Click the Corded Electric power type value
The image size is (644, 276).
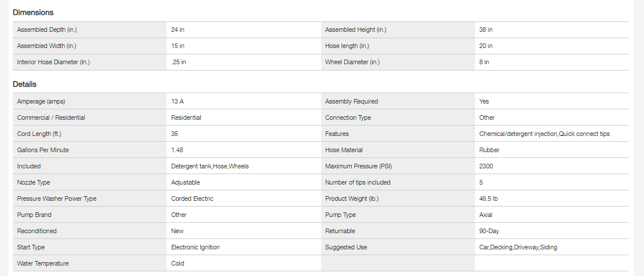click(192, 198)
